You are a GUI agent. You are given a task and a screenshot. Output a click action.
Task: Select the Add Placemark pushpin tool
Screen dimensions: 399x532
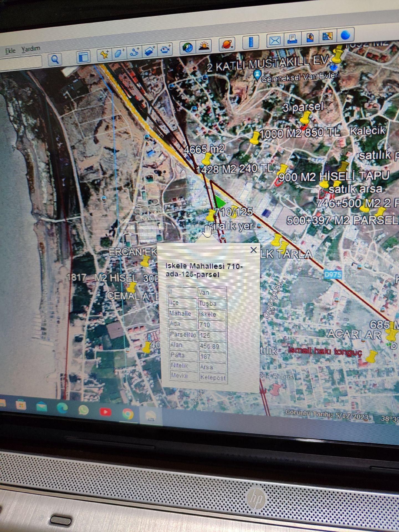[x=104, y=54]
